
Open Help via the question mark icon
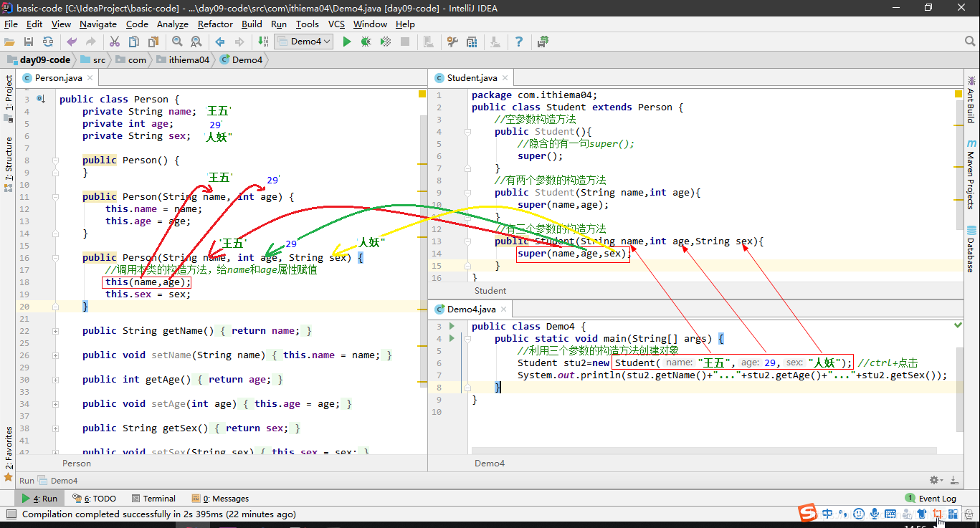coord(519,42)
